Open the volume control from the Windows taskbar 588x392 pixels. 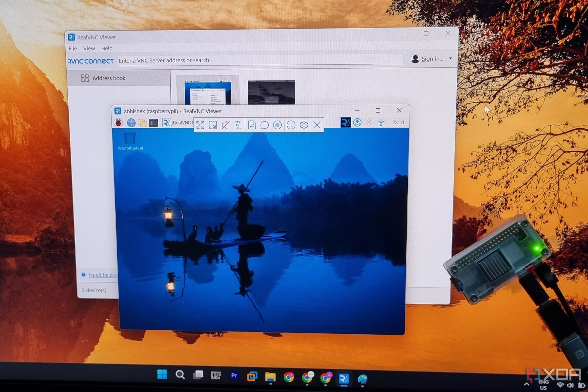tap(570, 384)
